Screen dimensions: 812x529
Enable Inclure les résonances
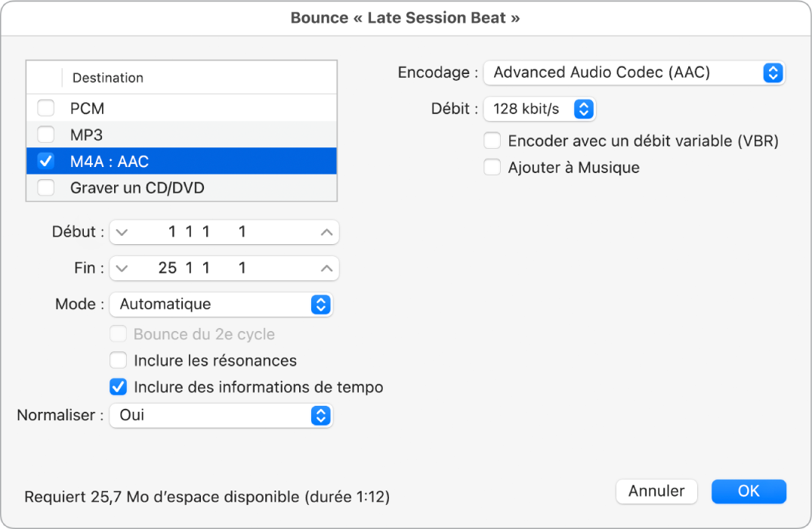click(118, 360)
